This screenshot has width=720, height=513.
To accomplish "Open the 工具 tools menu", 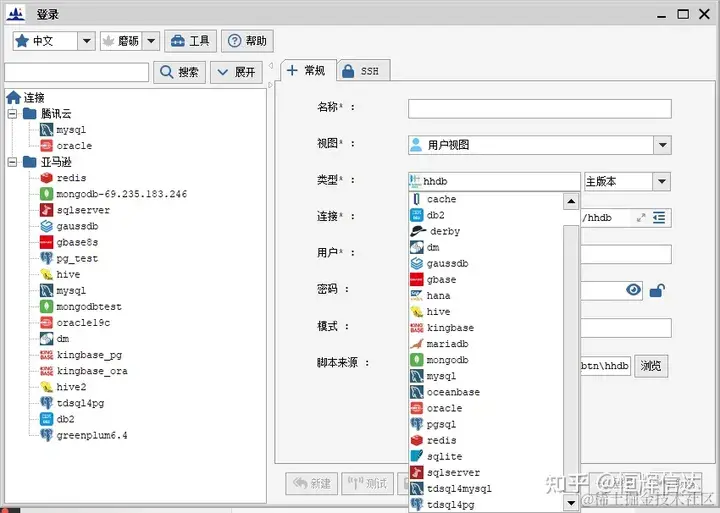I will coord(190,41).
